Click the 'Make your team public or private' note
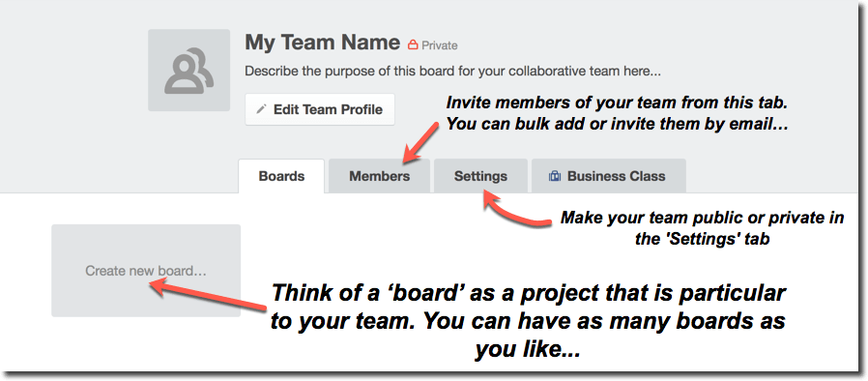The image size is (868, 381). (703, 228)
